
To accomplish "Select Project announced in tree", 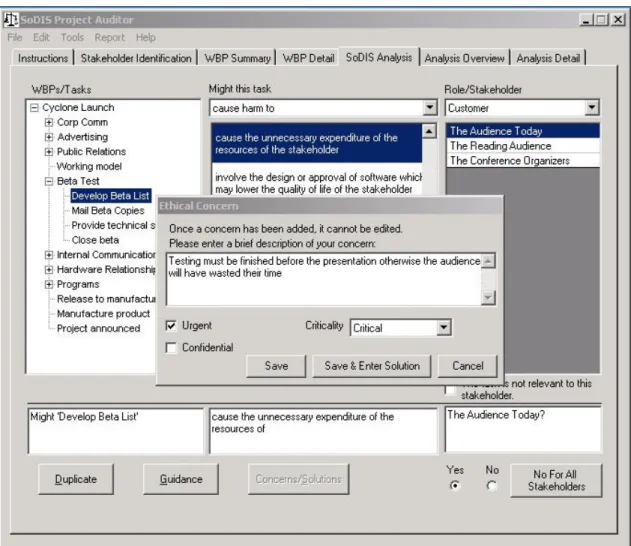I will click(99, 328).
